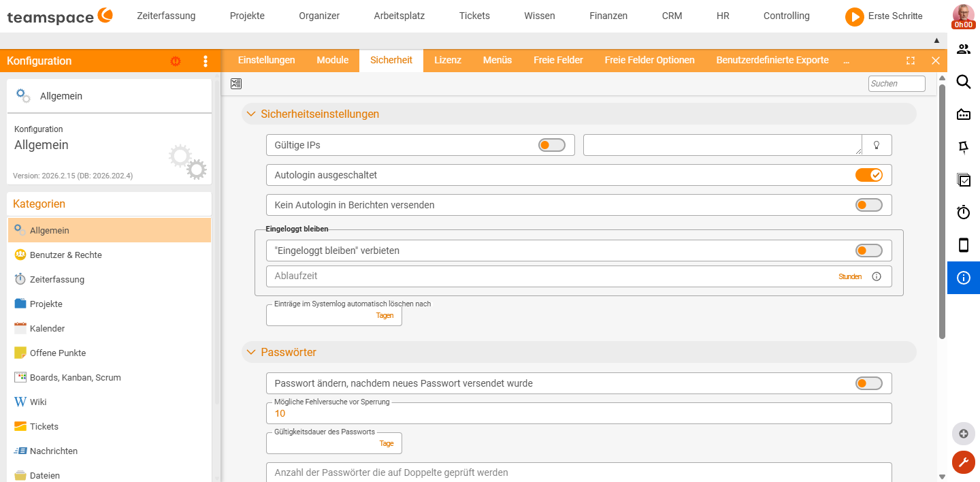Click the lightbulb hint next to Gültige IPs
The width and height of the screenshot is (980, 482).
click(x=877, y=145)
